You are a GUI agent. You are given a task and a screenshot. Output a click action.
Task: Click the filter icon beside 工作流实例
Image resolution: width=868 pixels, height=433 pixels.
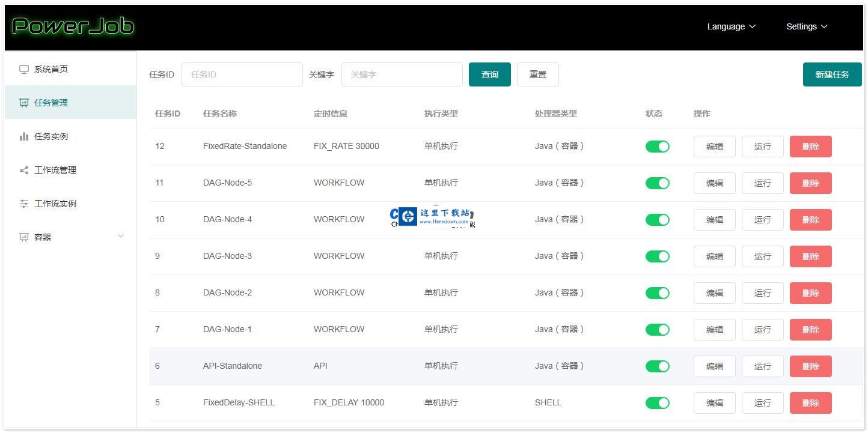tap(23, 203)
